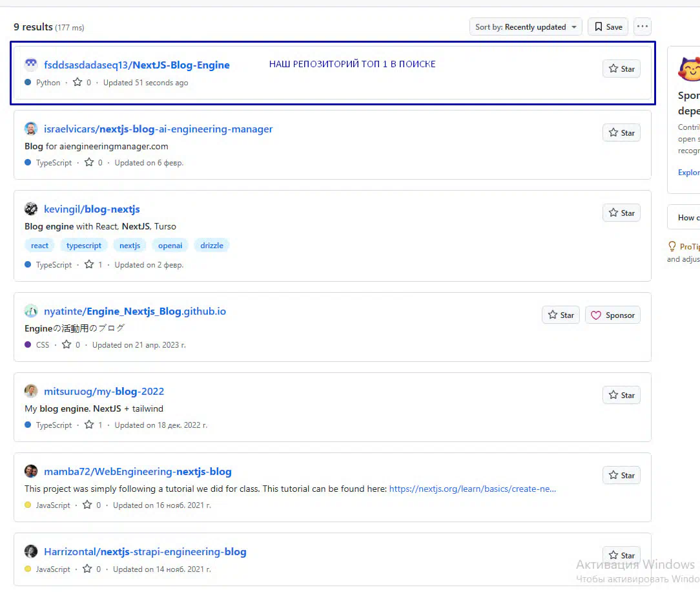Image resolution: width=700 pixels, height=592 pixels.
Task: Star the israelvicars nextjs-blog repository
Action: [x=621, y=132]
